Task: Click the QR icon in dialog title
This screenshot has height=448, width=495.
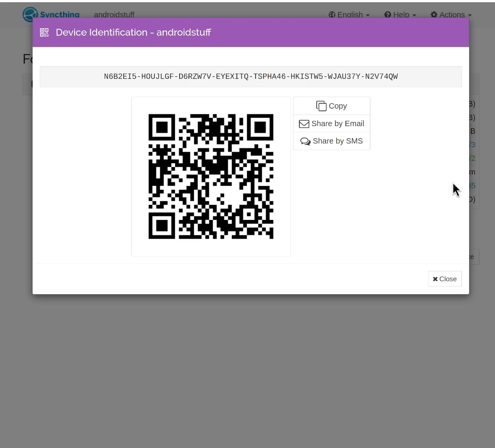Action: (44, 32)
